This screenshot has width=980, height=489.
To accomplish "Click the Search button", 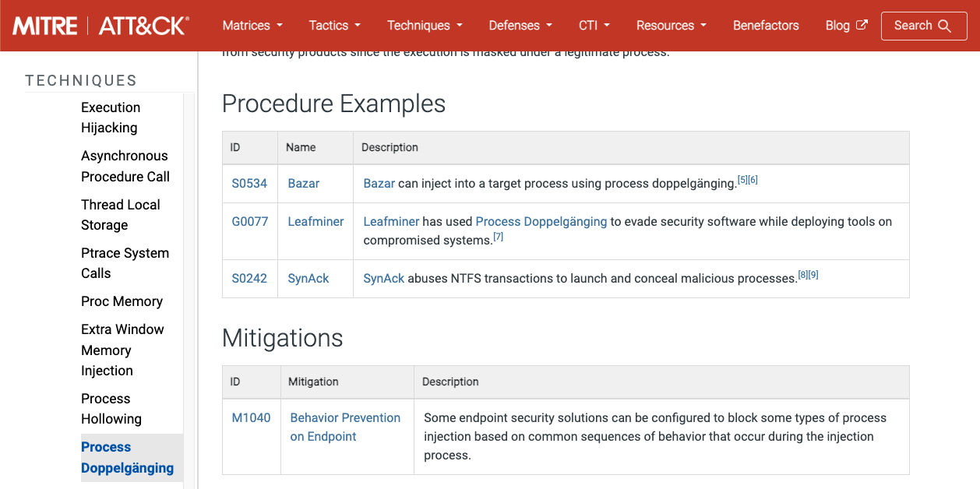I will tap(924, 26).
